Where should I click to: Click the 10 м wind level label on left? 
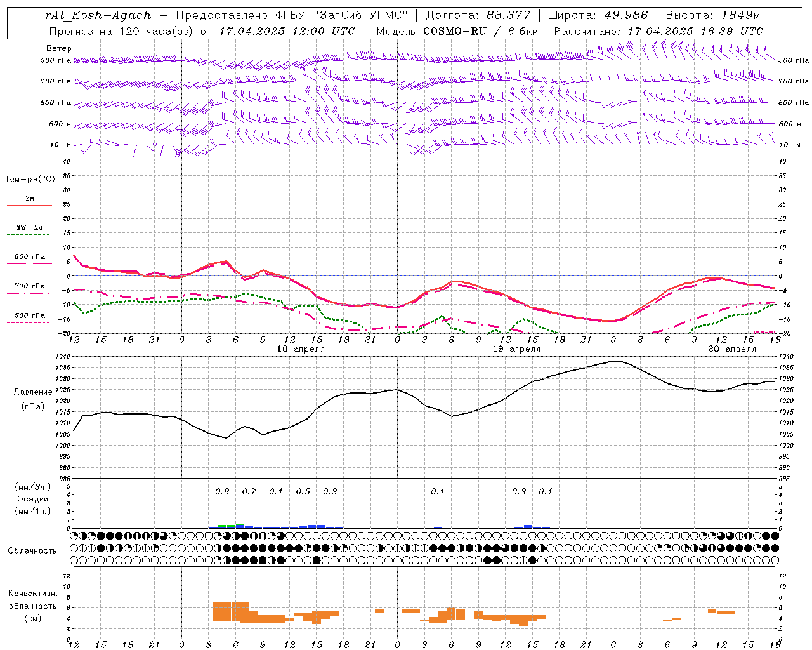(60, 145)
